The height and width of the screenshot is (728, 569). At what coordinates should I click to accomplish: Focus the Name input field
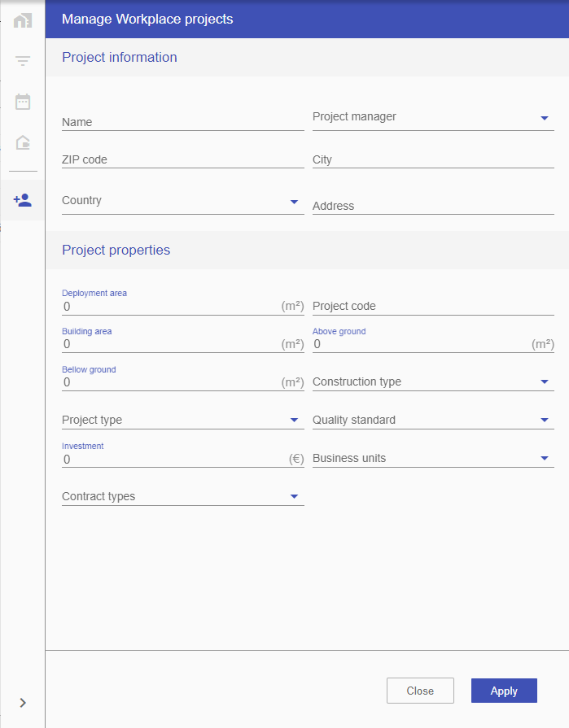(182, 122)
